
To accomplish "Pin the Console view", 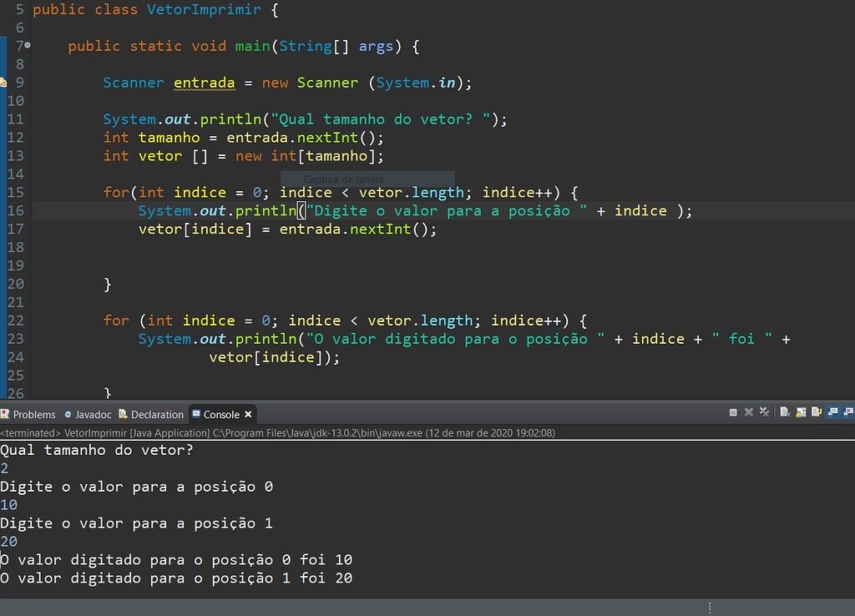I will pyautogui.click(x=816, y=412).
